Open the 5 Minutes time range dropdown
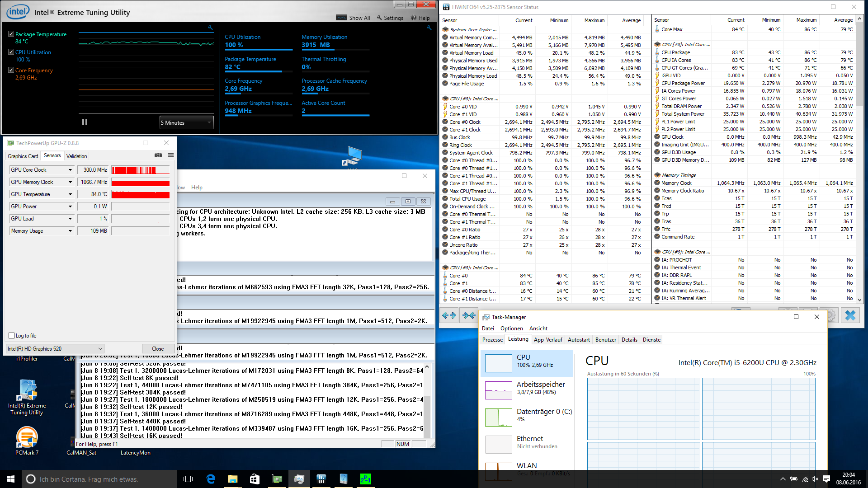 click(x=186, y=123)
